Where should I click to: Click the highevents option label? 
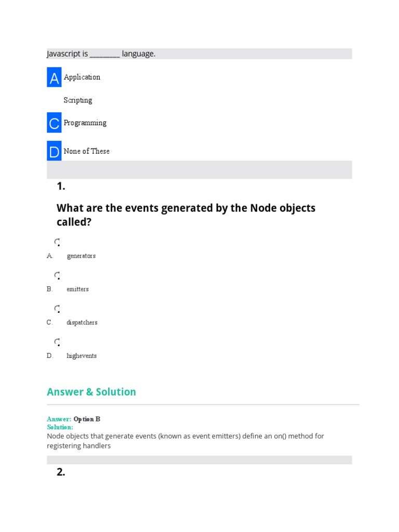tap(82, 356)
